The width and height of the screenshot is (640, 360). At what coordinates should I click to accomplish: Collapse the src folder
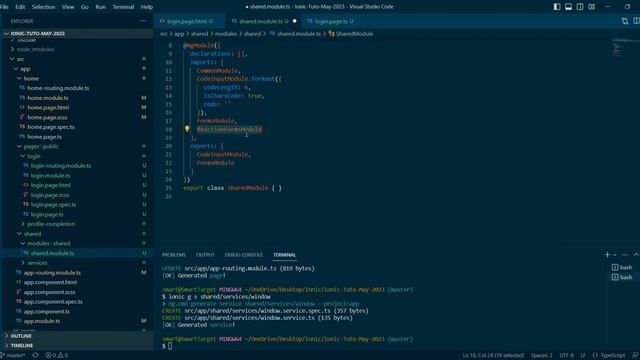(x=77, y=59)
